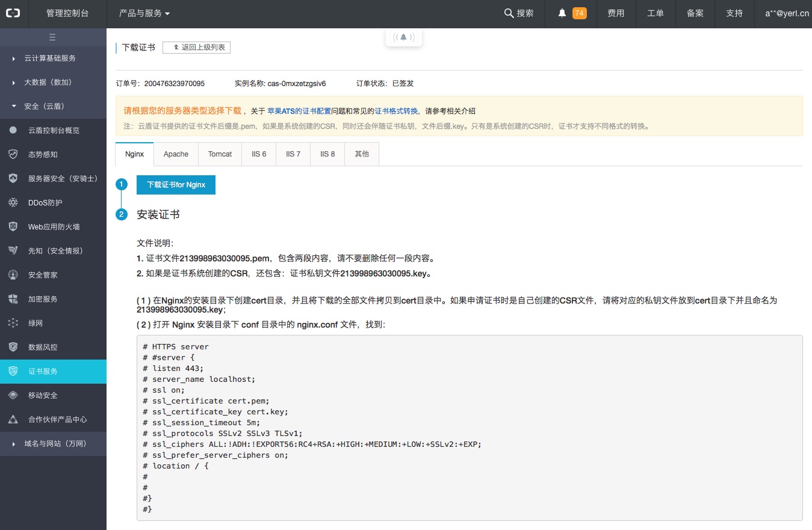Viewport: 812px width, 530px height.
Task: Click instance name cas-0mxzetzgsiv6
Action: tap(297, 84)
